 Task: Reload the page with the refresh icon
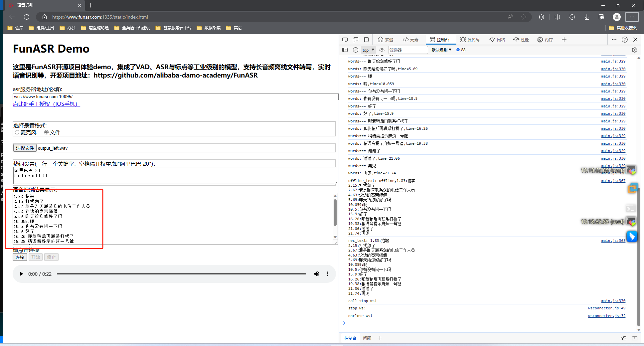coord(27,17)
